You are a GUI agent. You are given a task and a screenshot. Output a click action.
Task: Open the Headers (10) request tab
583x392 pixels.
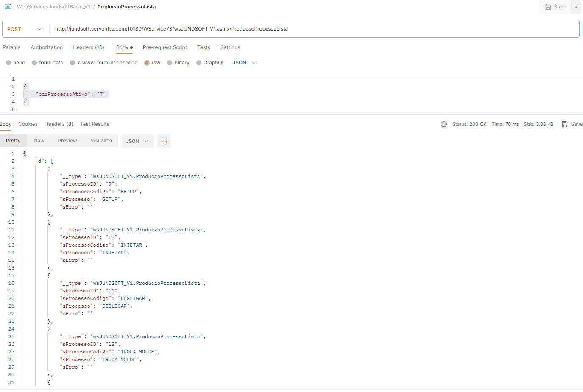point(89,47)
